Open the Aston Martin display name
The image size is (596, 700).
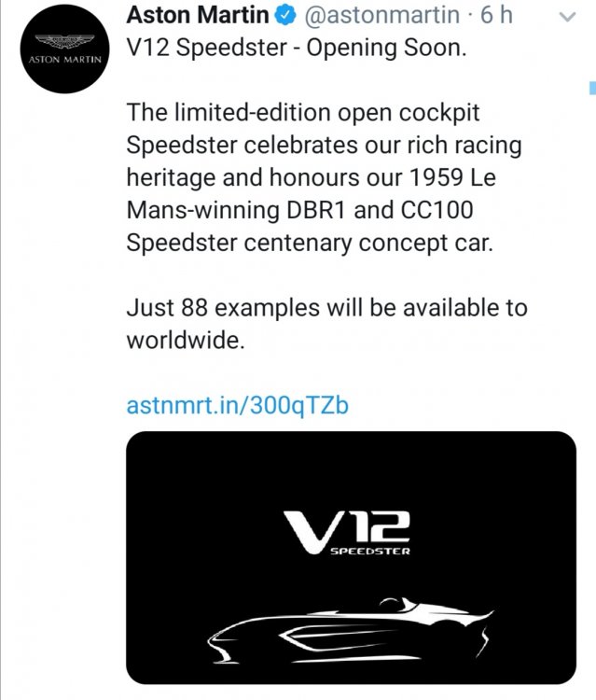[198, 15]
